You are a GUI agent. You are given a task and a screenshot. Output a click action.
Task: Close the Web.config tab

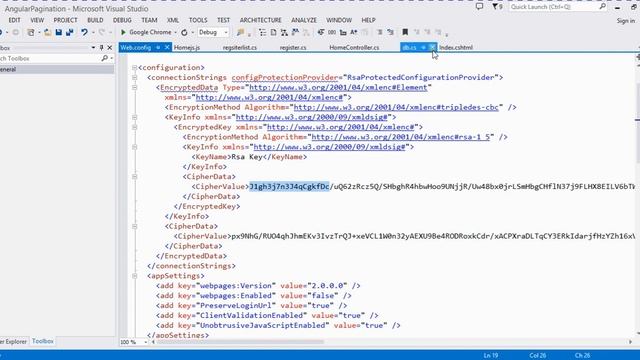(x=167, y=47)
